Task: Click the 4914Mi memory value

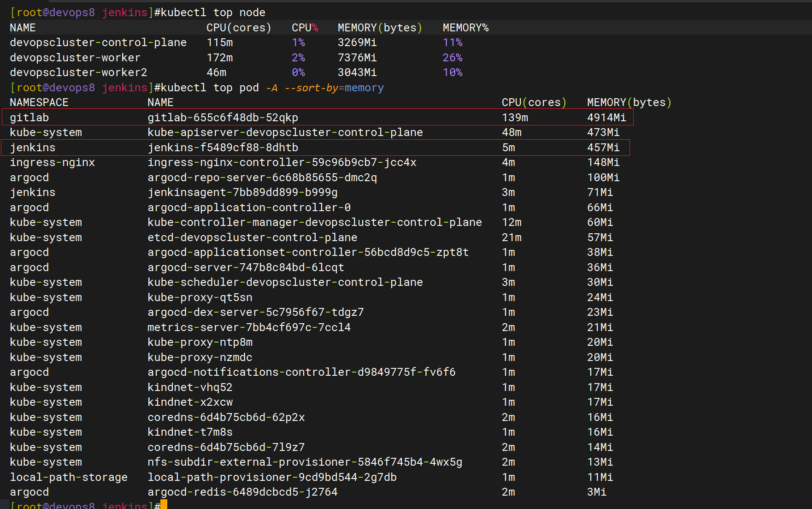Action: pos(606,118)
